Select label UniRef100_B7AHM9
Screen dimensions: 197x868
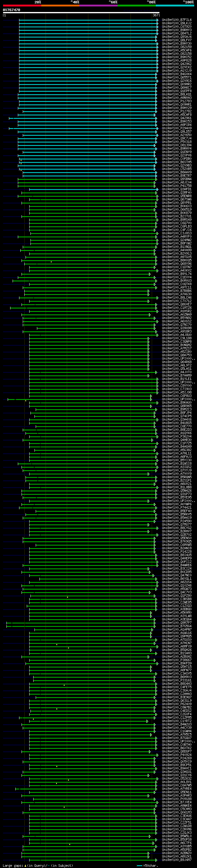pyautogui.click(x=177, y=375)
